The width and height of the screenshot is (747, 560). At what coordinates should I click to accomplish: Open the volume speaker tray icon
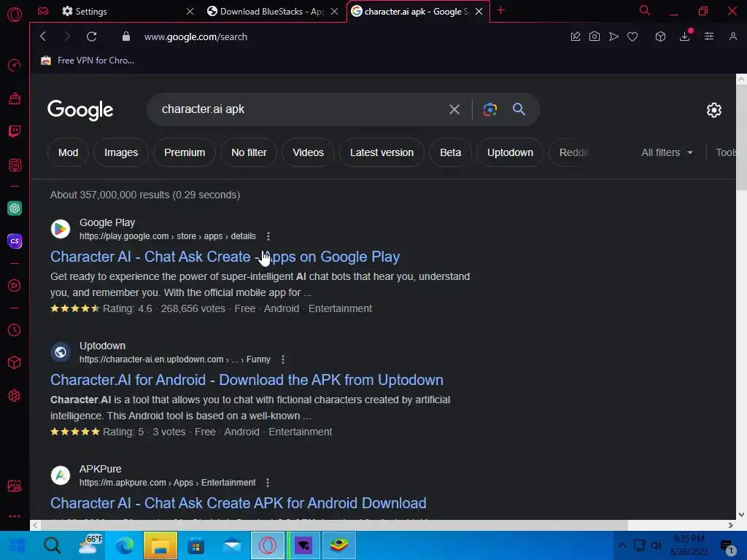tap(657, 545)
